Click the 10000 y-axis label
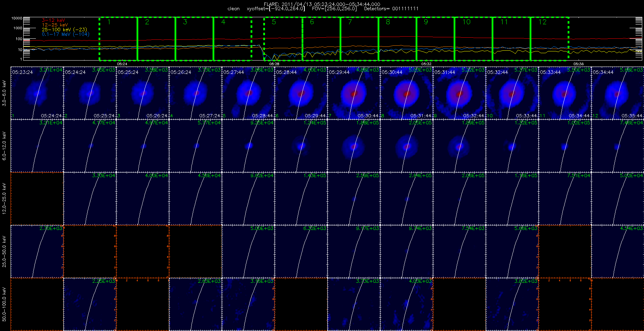The width and height of the screenshot is (644, 331). (x=17, y=18)
